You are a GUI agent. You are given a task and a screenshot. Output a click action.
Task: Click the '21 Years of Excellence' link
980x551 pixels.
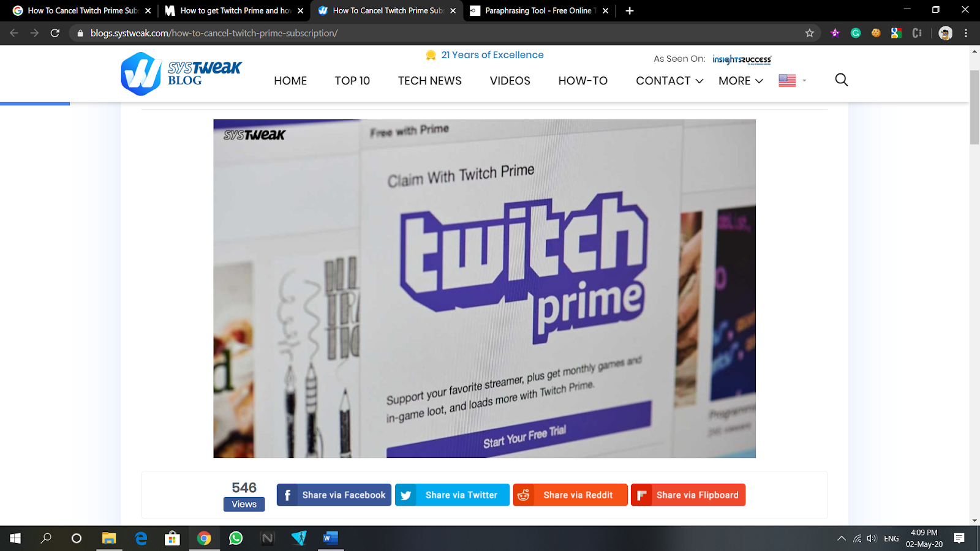click(492, 55)
